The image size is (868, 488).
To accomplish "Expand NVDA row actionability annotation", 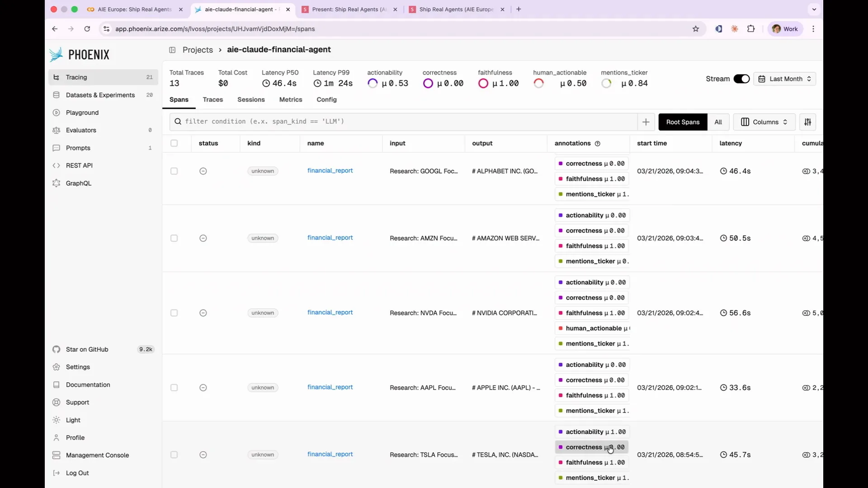I will [x=592, y=282].
